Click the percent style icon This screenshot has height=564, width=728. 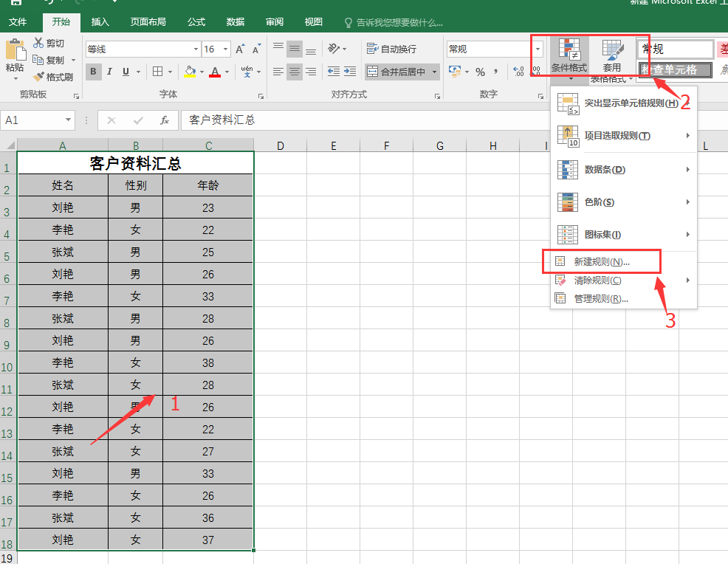coord(480,72)
